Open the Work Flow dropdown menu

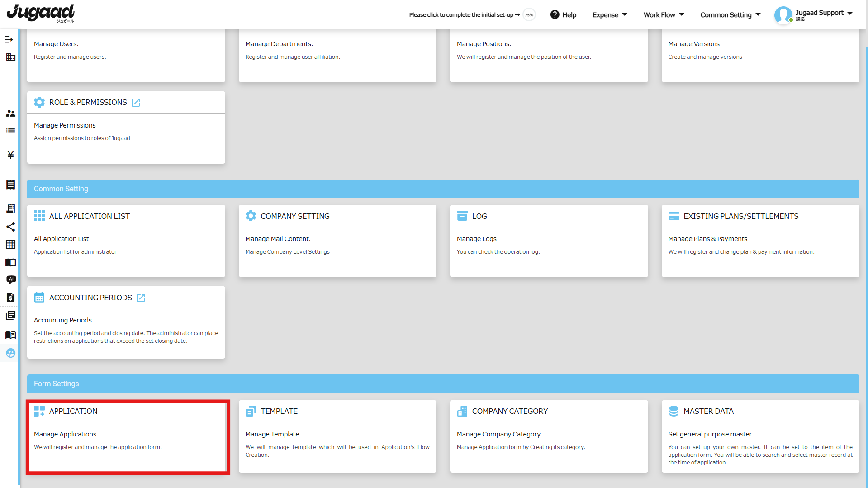pyautogui.click(x=664, y=15)
